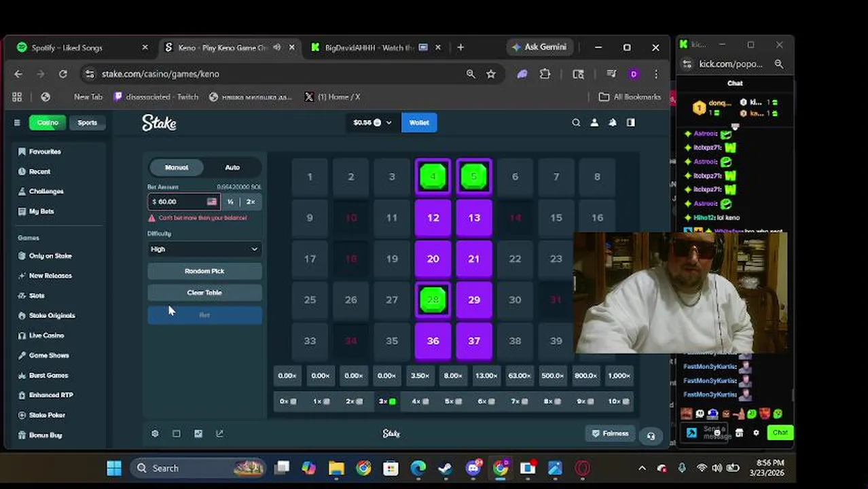868x489 pixels.
Task: Switch to Auto betting mode
Action: 232,167
